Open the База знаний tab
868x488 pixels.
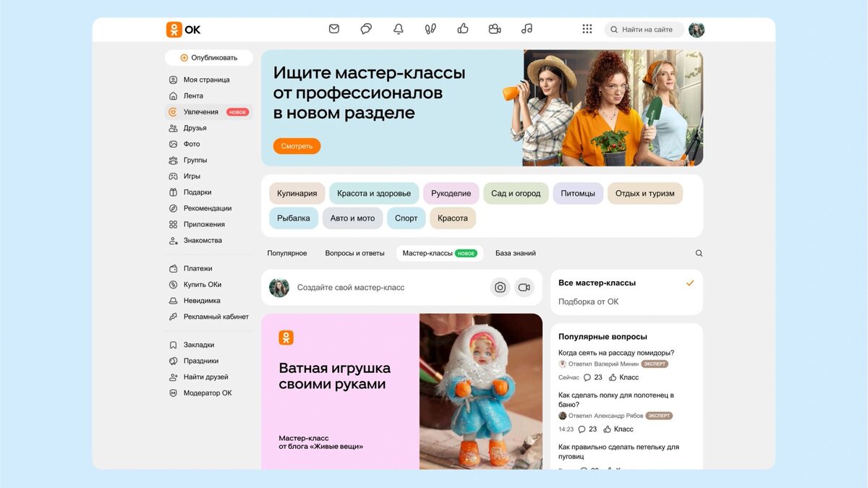click(x=516, y=253)
